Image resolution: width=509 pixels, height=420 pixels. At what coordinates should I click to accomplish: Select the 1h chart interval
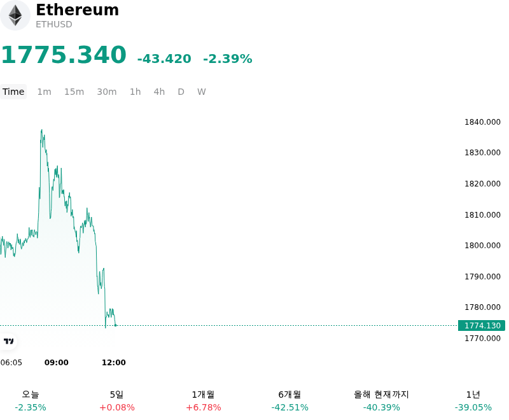136,92
